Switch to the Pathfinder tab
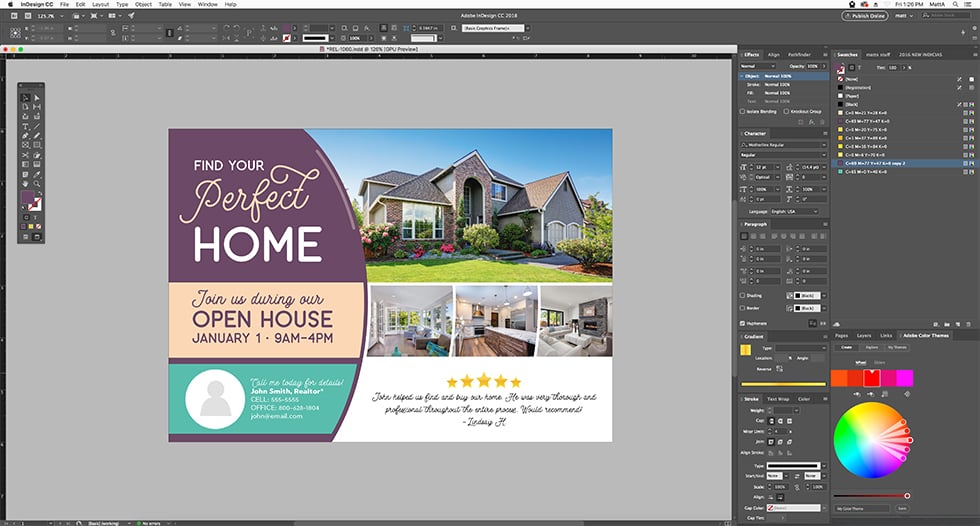The width and height of the screenshot is (980, 526). click(x=799, y=54)
